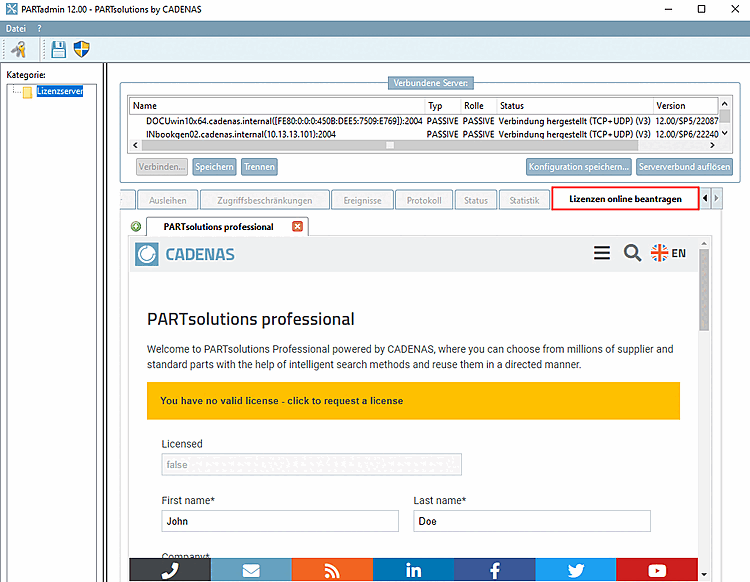Screen dimensions: 750x582
Task: Click the shield administrator icon
Action: (x=82, y=49)
